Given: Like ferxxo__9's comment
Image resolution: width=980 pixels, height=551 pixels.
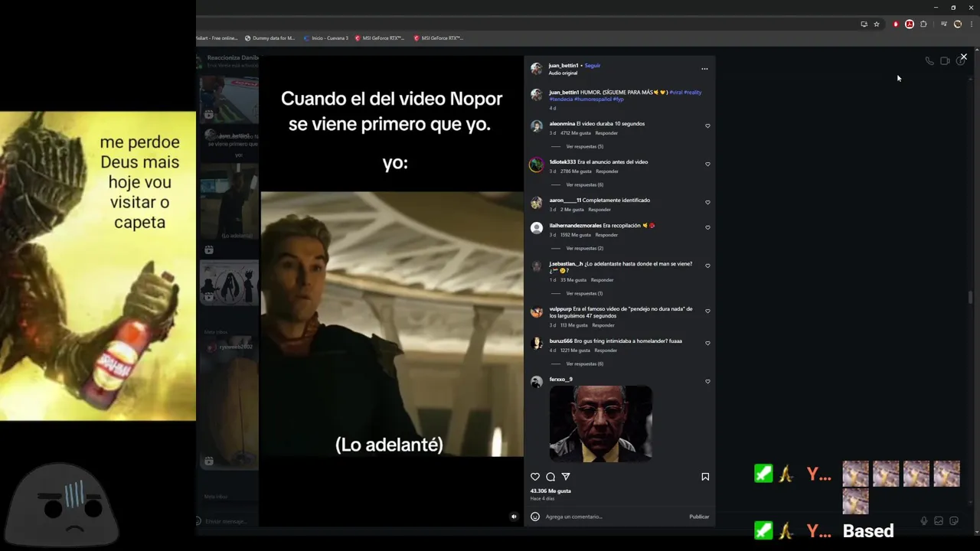Looking at the screenshot, I should [x=707, y=381].
